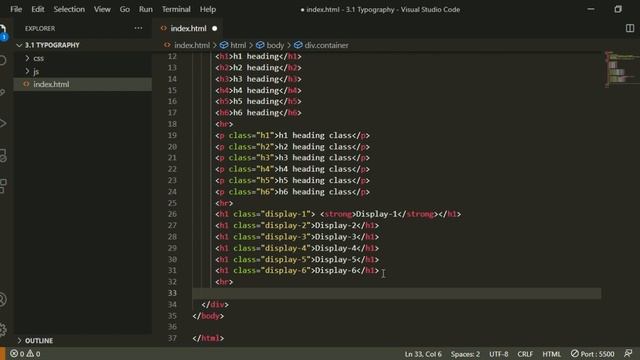Image resolution: width=640 pixels, height=360 pixels.
Task: Open the Search activity bar icon
Action: (3, 60)
